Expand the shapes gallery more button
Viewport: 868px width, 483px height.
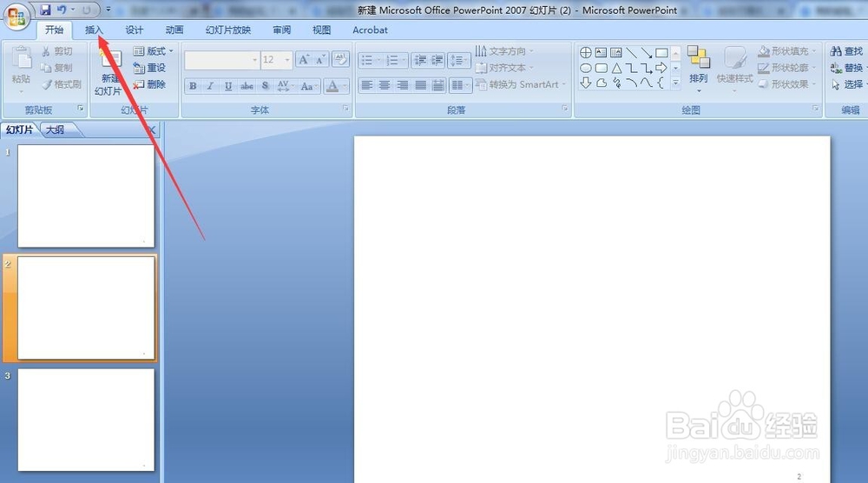click(x=675, y=83)
